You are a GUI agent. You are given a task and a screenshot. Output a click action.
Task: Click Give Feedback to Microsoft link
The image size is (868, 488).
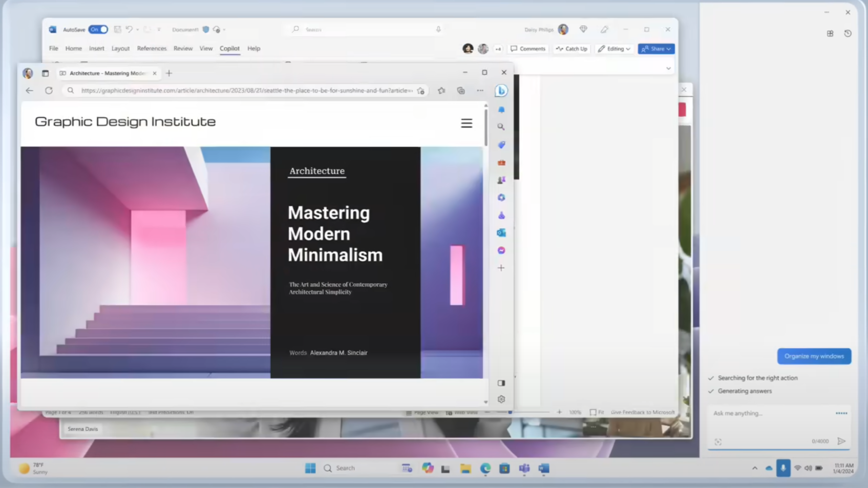643,412
